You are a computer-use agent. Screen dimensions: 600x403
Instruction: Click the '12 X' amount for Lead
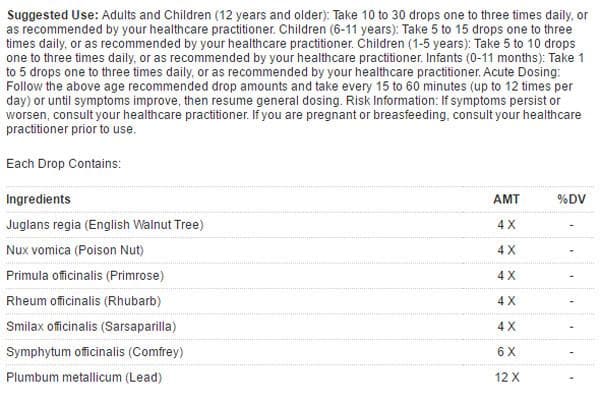pyautogui.click(x=507, y=377)
